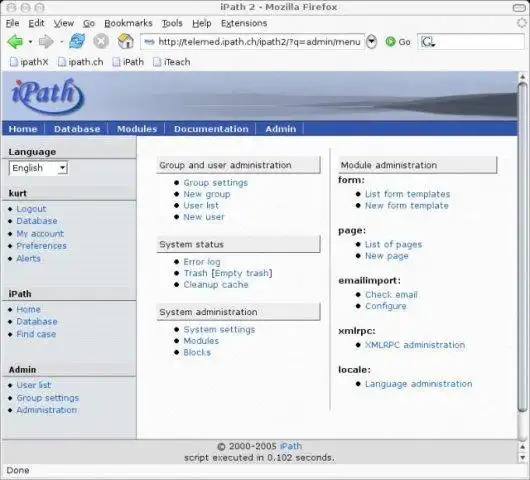Screen dimensions: 530x480
Task: Switch to the Home navigation tab
Action: click(23, 129)
